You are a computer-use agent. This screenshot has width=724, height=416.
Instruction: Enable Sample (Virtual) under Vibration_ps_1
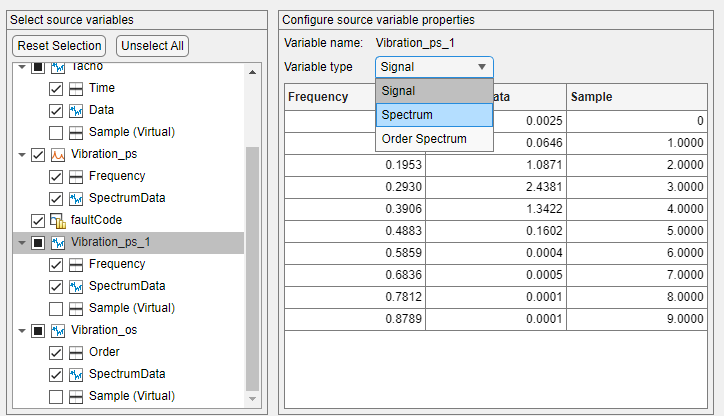click(57, 308)
